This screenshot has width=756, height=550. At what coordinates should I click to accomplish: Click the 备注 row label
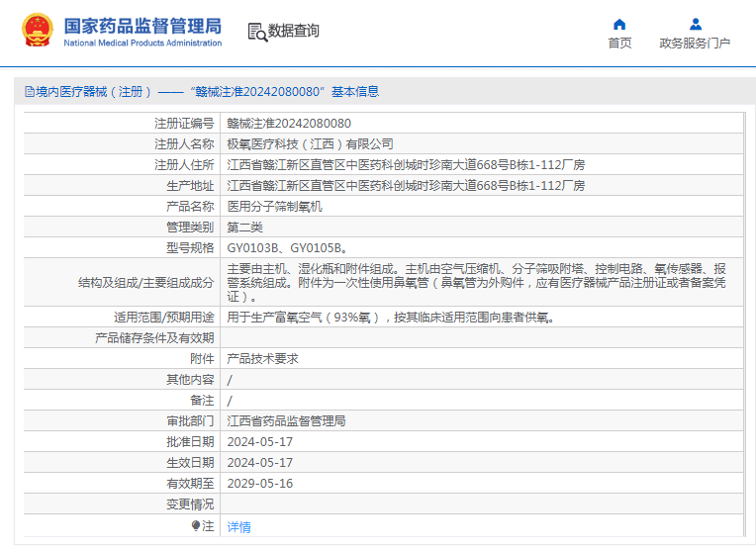point(202,400)
